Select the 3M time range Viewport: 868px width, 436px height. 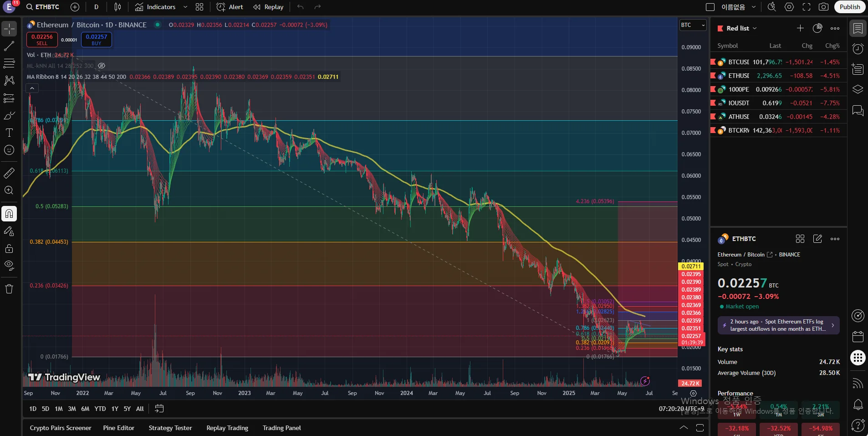click(72, 409)
